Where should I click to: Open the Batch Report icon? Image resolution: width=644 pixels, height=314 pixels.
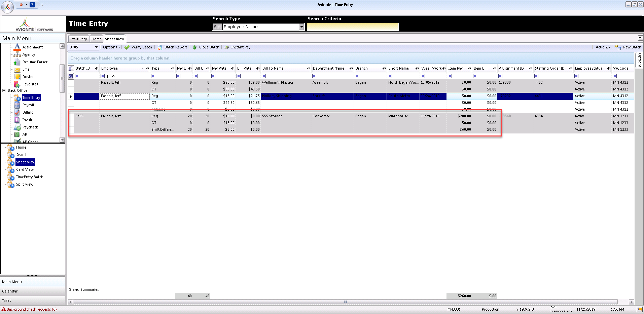pyautogui.click(x=160, y=47)
